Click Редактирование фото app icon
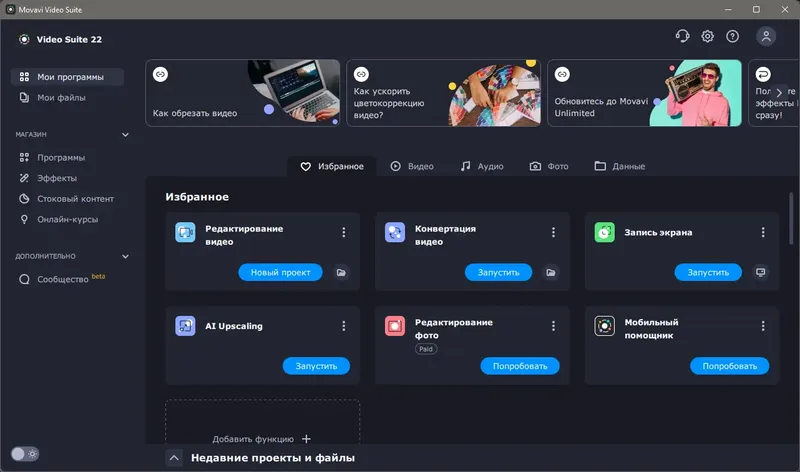 coord(395,326)
